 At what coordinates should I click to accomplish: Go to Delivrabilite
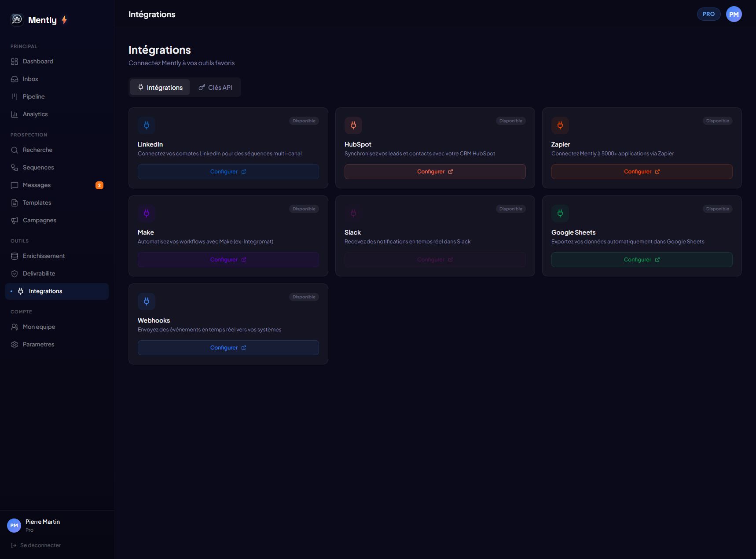[x=57, y=274]
